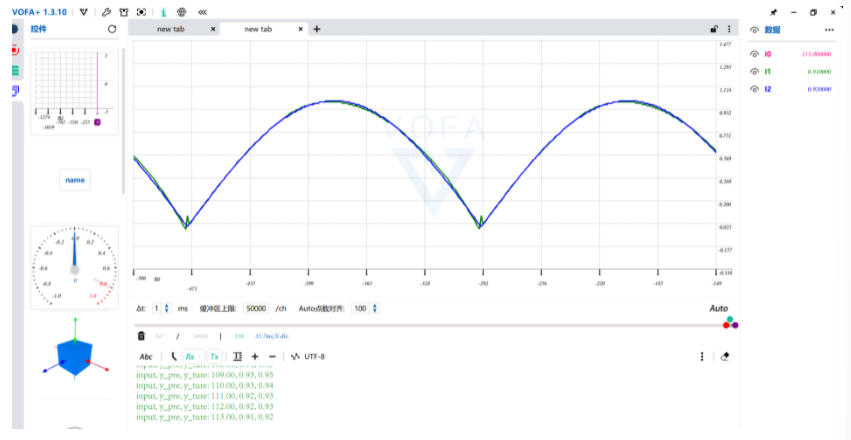Close the second 'new tab'
The width and height of the screenshot is (851, 440).
[x=301, y=29]
